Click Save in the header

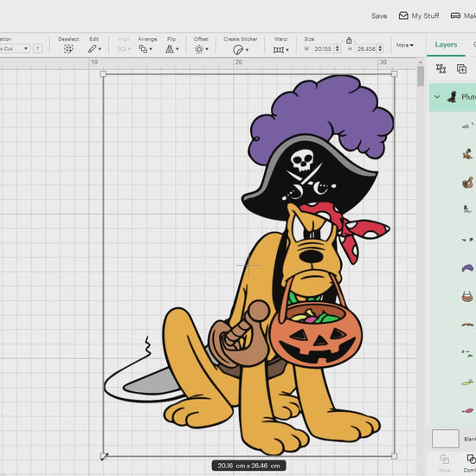point(379,16)
